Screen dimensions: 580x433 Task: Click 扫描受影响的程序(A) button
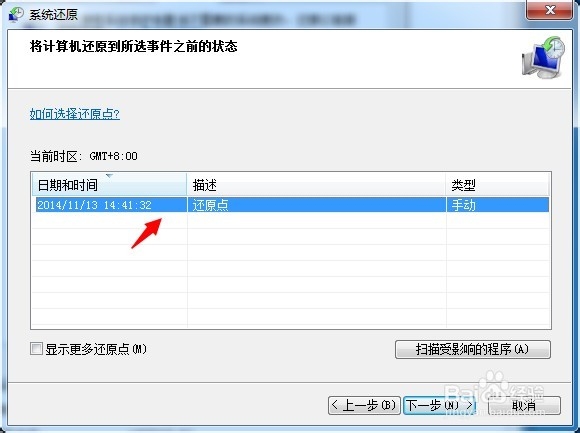click(x=473, y=349)
